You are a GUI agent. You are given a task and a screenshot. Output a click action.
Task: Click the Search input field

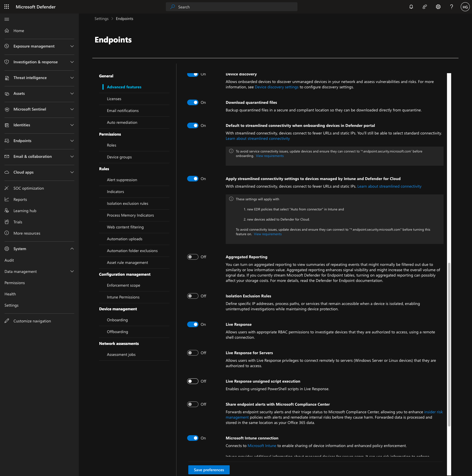pos(232,7)
